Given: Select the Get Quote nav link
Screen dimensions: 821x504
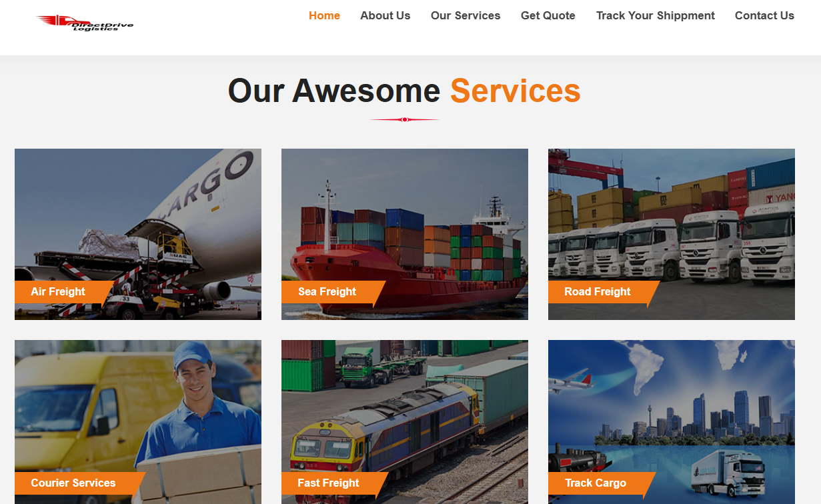Looking at the screenshot, I should pos(548,15).
